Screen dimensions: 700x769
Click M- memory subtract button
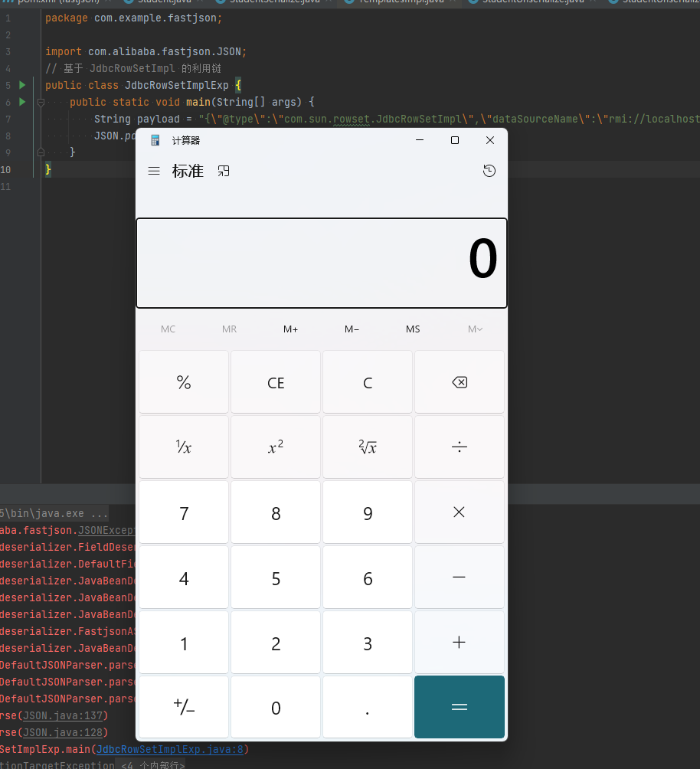tap(352, 329)
